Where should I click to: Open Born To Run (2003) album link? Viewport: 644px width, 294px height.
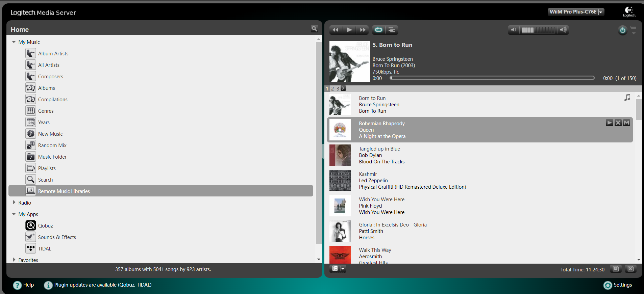point(394,65)
